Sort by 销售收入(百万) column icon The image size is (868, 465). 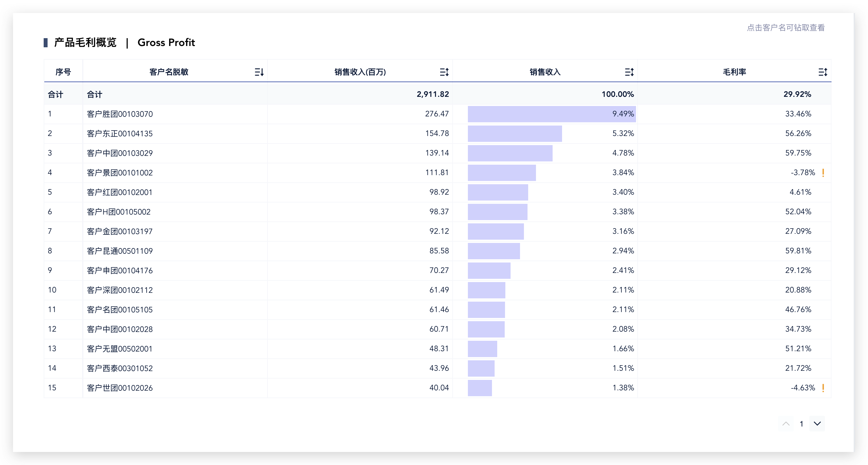[444, 72]
